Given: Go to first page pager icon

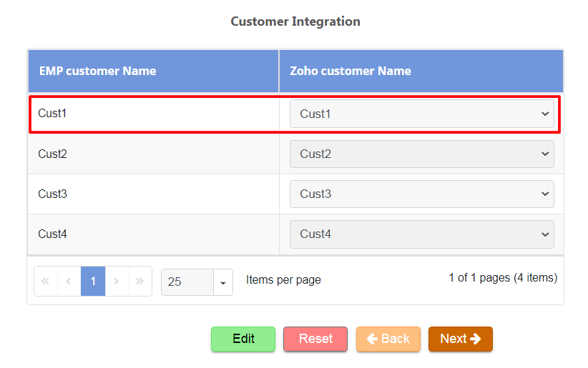Looking at the screenshot, I should pyautogui.click(x=46, y=282).
